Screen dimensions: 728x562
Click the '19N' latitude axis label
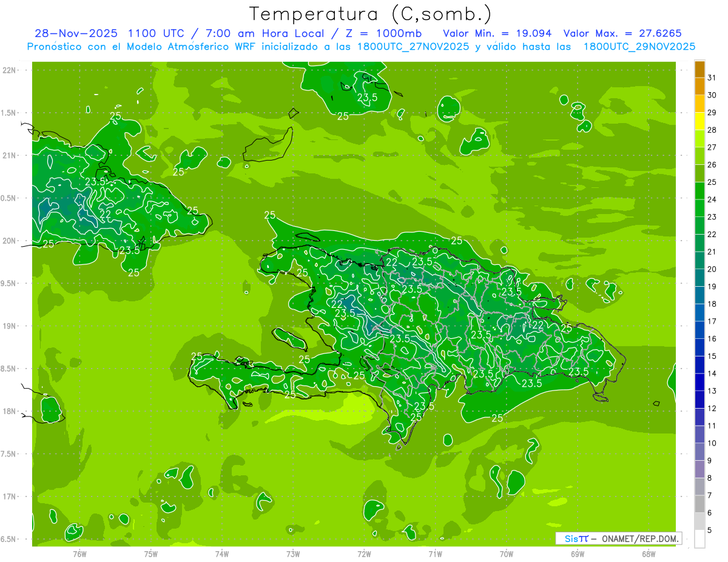click(10, 326)
